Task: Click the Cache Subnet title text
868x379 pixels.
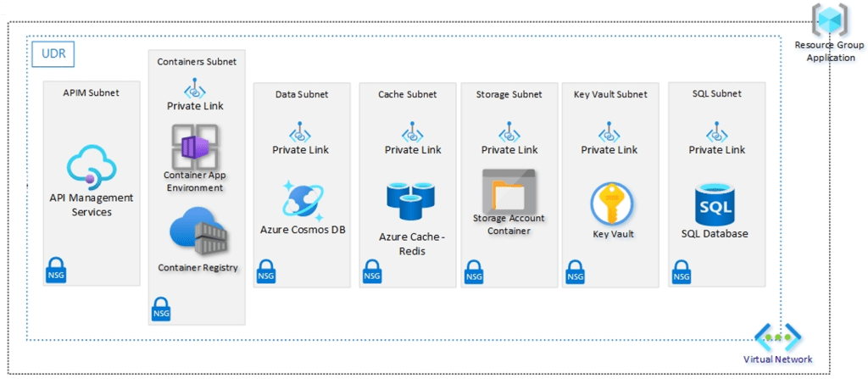Action: point(408,94)
